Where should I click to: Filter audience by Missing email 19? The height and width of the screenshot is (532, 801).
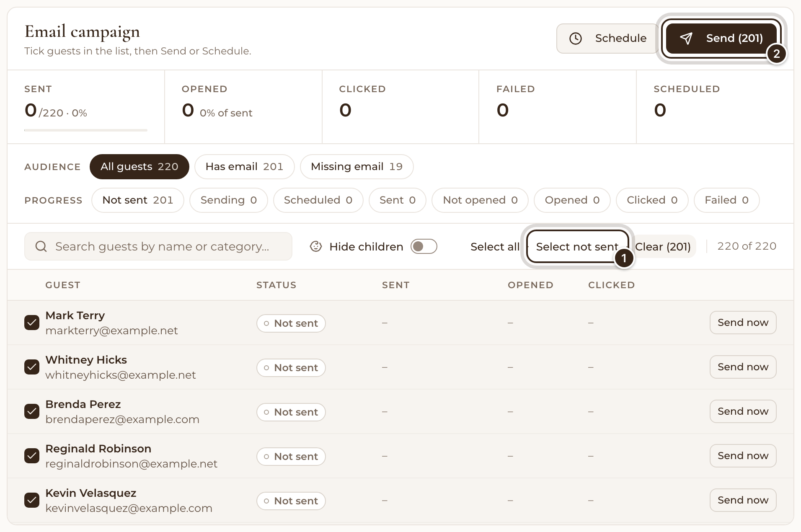point(357,167)
